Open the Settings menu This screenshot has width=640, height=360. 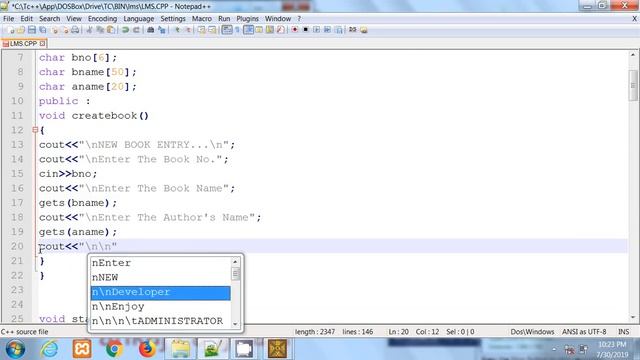(173, 19)
